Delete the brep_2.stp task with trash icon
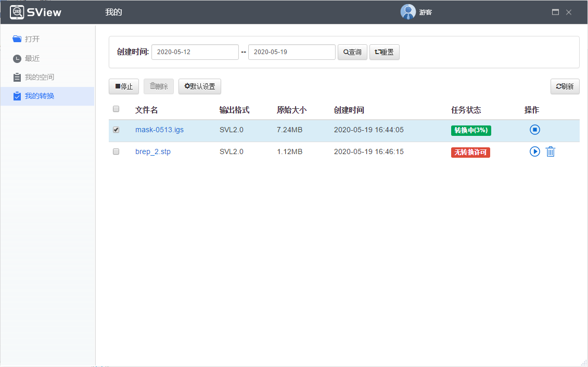 551,151
